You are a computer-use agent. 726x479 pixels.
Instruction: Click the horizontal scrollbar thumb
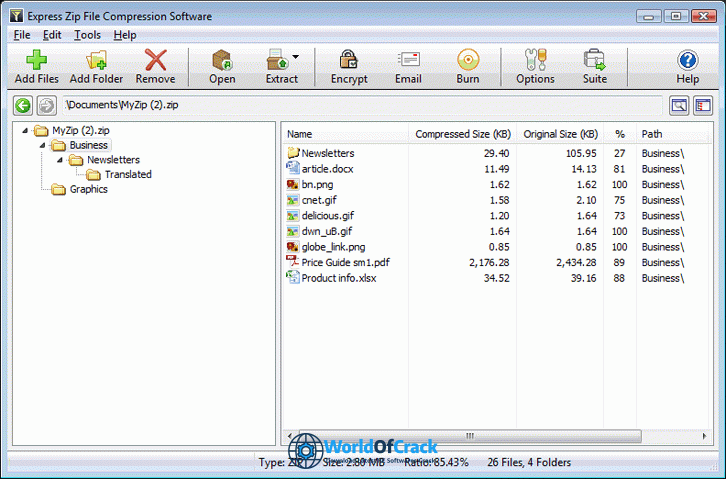pyautogui.click(x=470, y=435)
